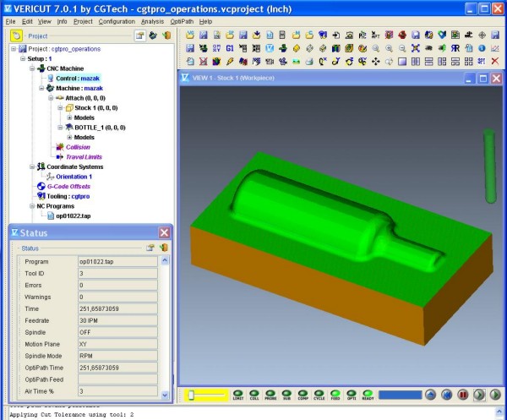Click Play to End green button

tap(495, 395)
